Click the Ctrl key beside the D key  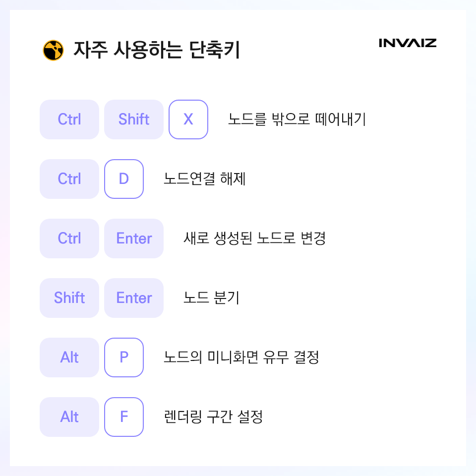coord(69,179)
